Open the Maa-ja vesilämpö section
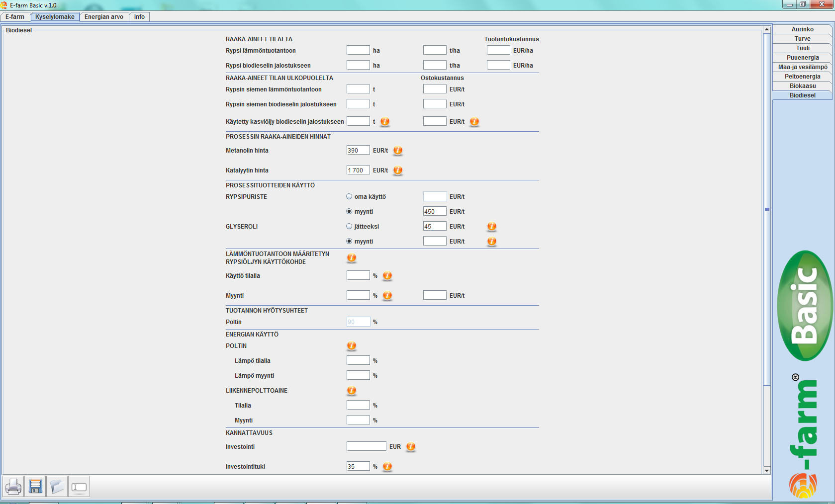The image size is (835, 504). [802, 67]
